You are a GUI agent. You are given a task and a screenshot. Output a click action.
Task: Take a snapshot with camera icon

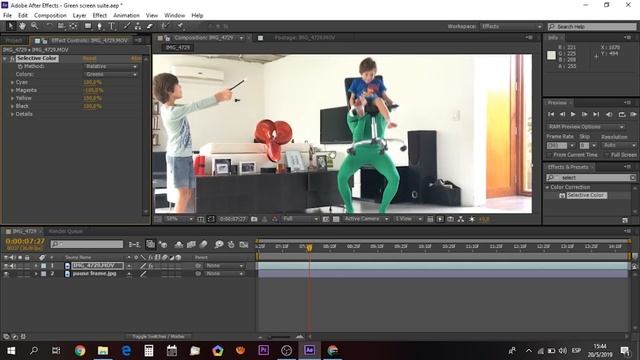coord(254,219)
